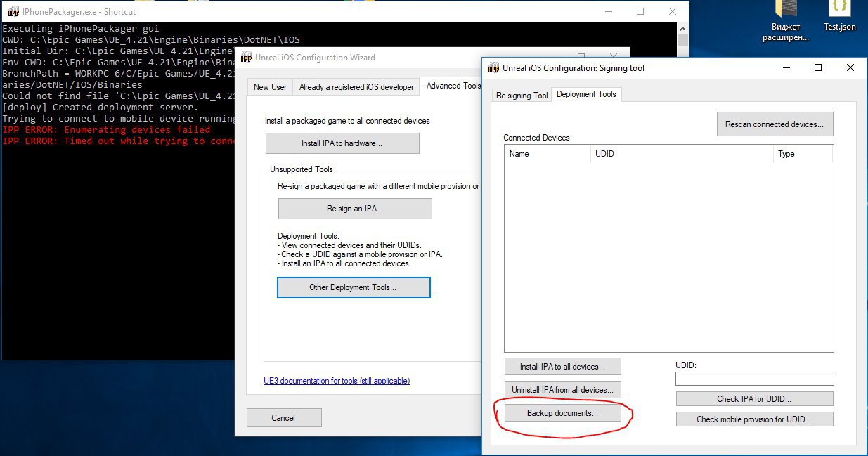
Task: Close the Signing tool window
Action: coord(850,67)
